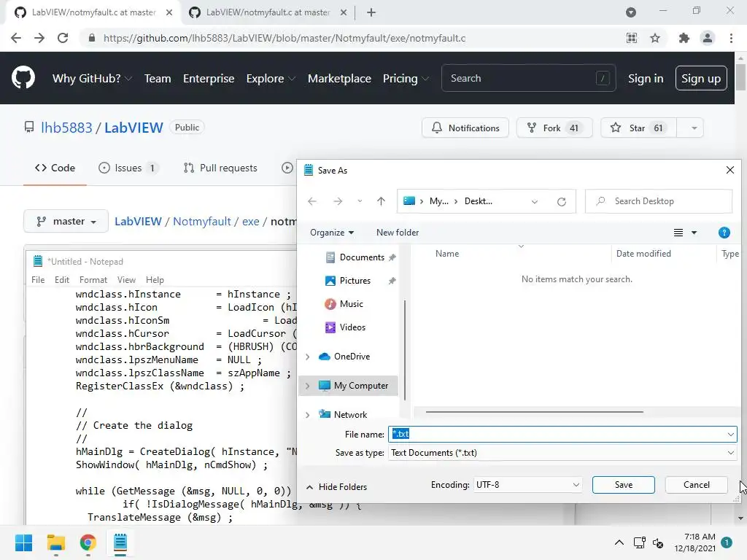Open a new browser tab

[371, 12]
